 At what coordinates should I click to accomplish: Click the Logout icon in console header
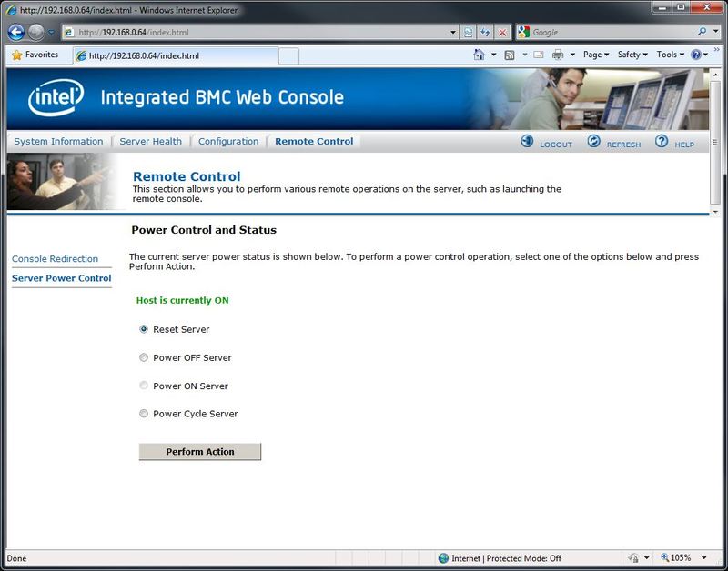[527, 142]
